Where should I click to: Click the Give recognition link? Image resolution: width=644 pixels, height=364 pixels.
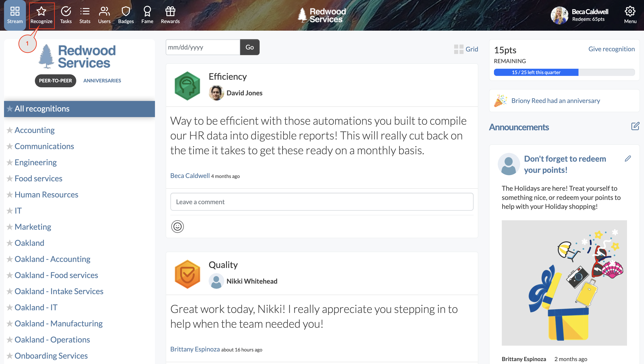coord(611,49)
